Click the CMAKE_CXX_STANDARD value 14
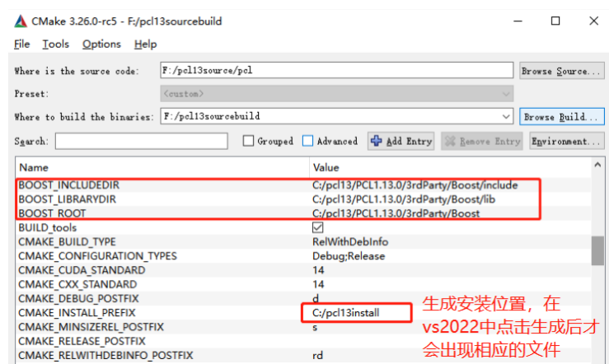 pos(318,284)
